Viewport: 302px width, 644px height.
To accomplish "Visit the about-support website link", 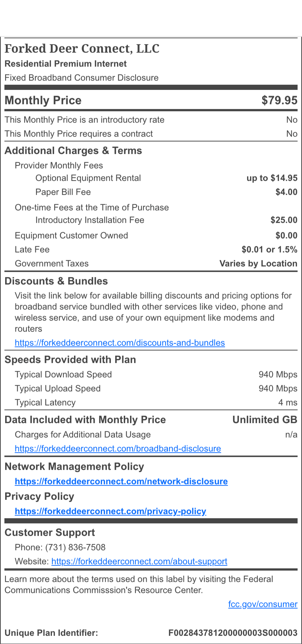I will (139, 561).
